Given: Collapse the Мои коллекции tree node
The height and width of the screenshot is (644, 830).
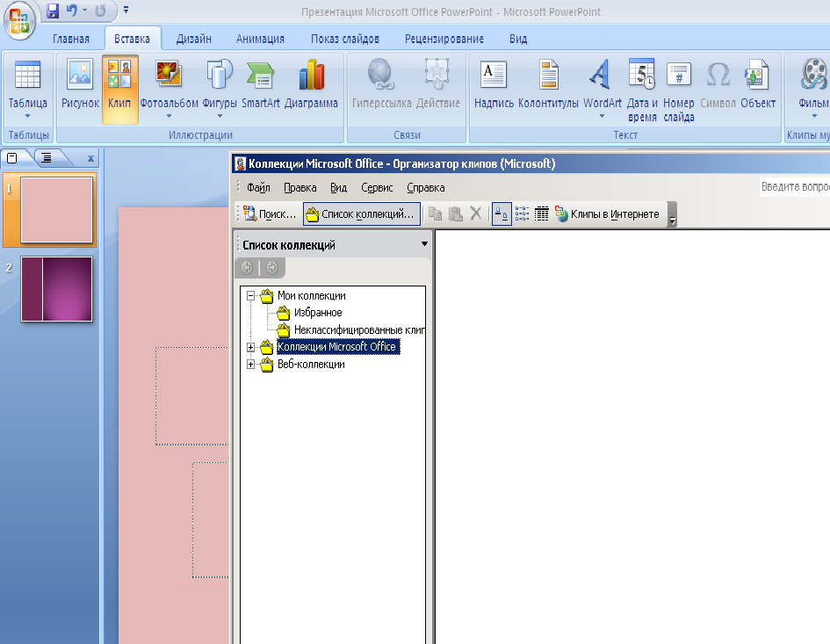Looking at the screenshot, I should coord(251,295).
